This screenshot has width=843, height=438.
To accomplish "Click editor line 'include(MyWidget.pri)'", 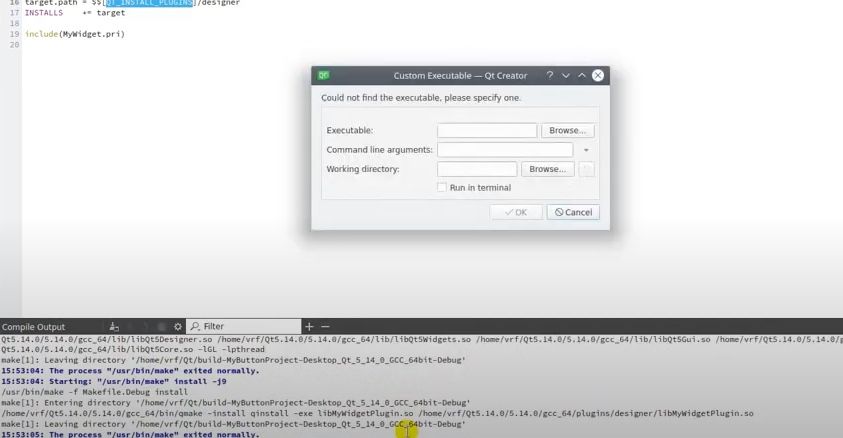I will (75, 34).
